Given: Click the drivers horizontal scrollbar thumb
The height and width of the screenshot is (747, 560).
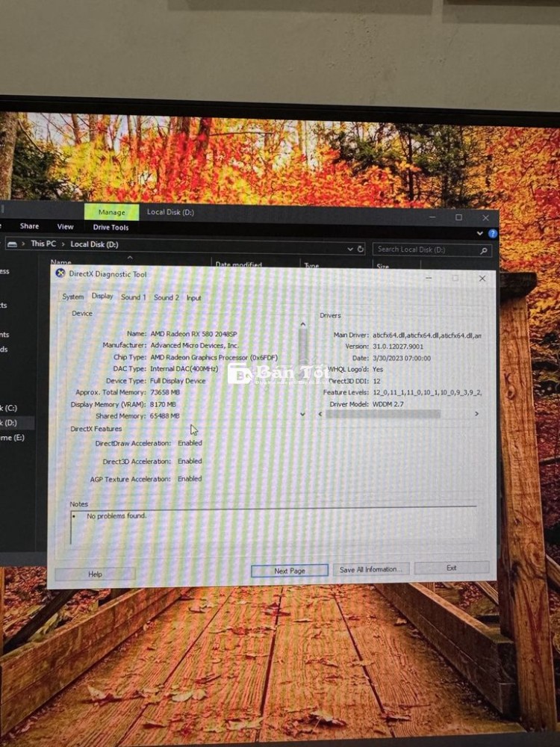Looking at the screenshot, I should click(382, 414).
